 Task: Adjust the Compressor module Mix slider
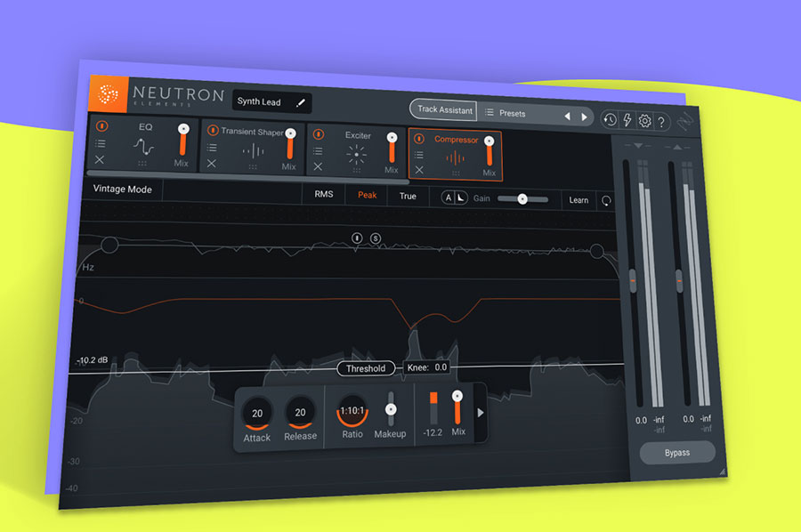(x=489, y=151)
